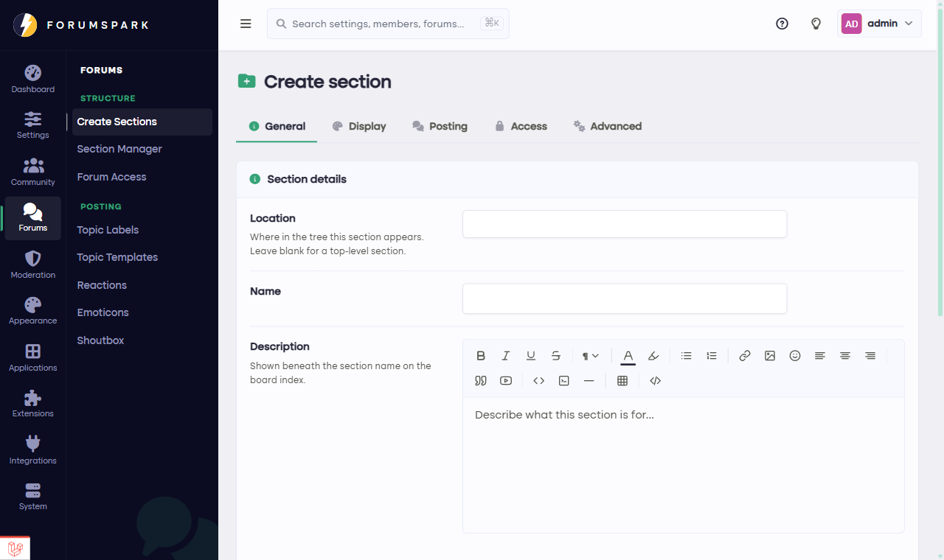This screenshot has width=944, height=560.
Task: Focus the section Name field
Action: click(x=625, y=298)
